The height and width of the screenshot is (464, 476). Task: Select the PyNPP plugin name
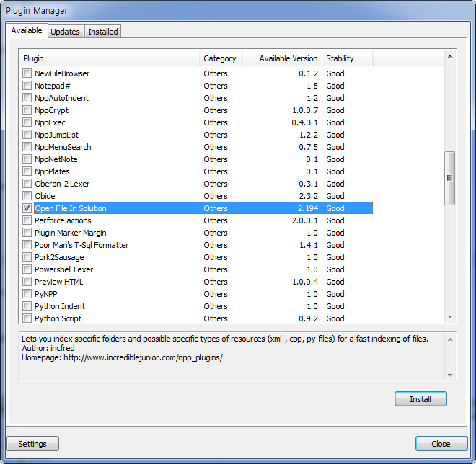pyautogui.click(x=46, y=294)
